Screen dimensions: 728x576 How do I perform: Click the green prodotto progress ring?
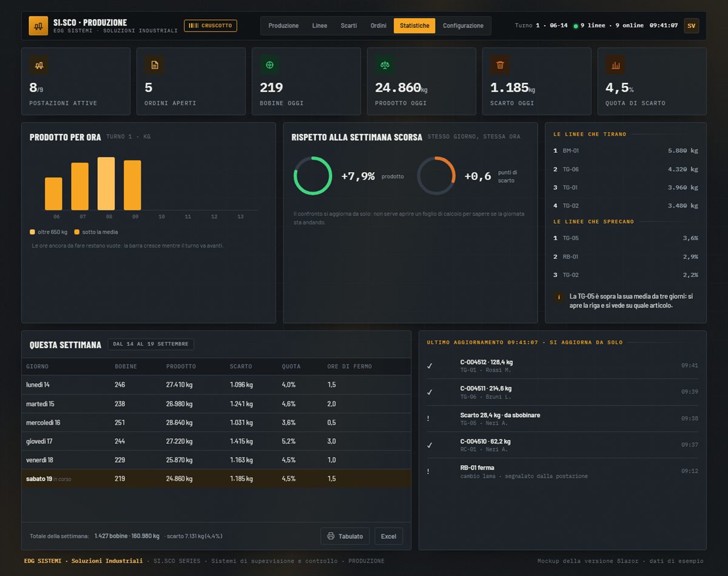coord(313,176)
